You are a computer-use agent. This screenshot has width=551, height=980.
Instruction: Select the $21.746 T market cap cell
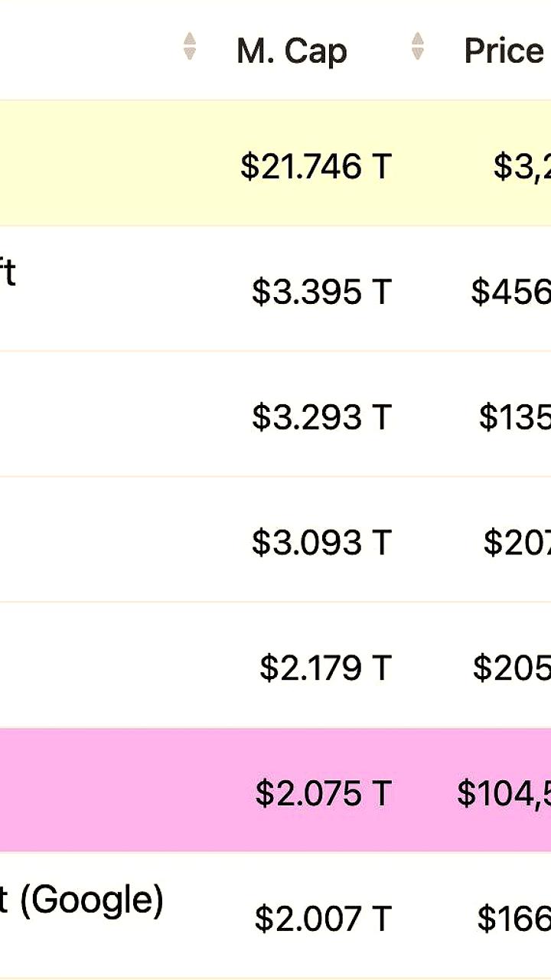pyautogui.click(x=316, y=166)
